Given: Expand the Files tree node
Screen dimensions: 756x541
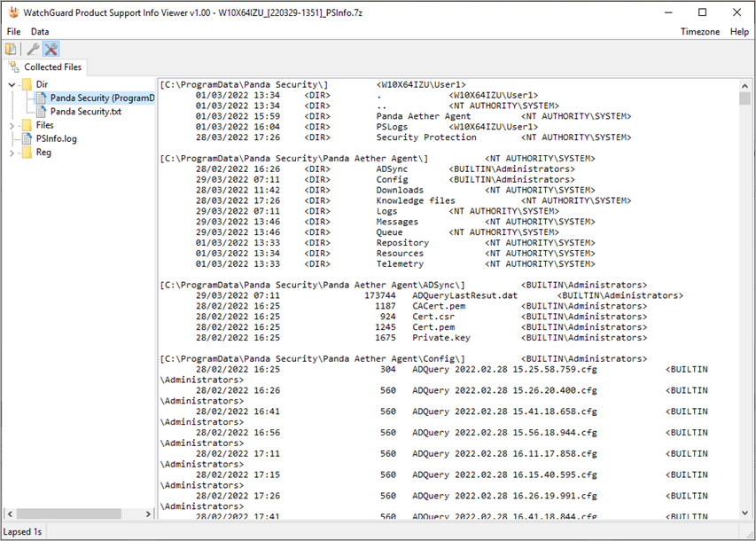Looking at the screenshot, I should [12, 125].
